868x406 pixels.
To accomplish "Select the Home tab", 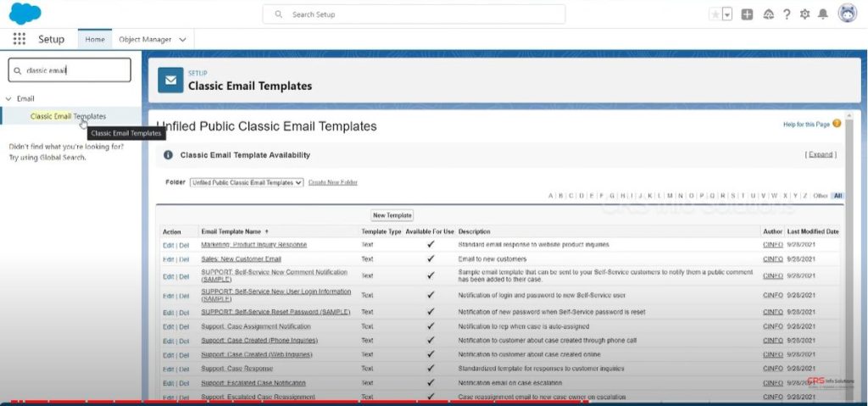I will 95,39.
